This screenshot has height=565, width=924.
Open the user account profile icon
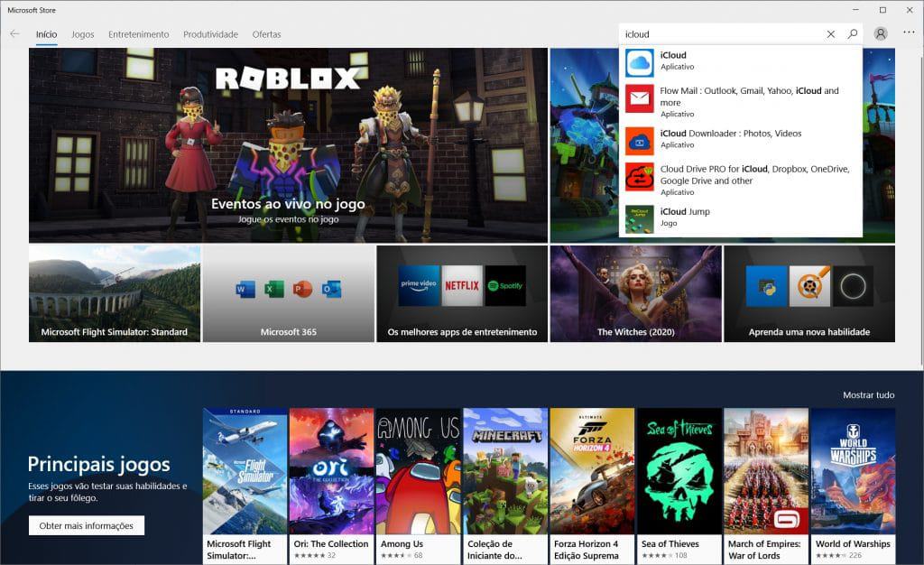point(881,34)
